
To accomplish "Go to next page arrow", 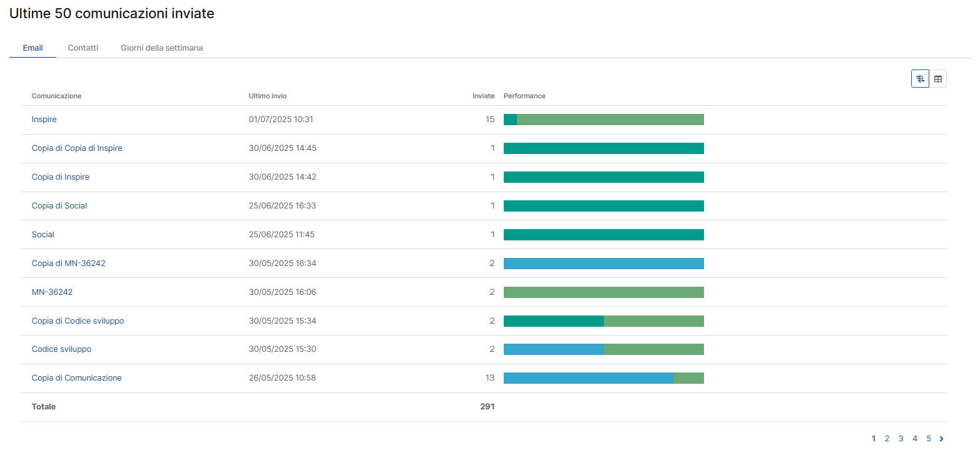I will tap(942, 439).
